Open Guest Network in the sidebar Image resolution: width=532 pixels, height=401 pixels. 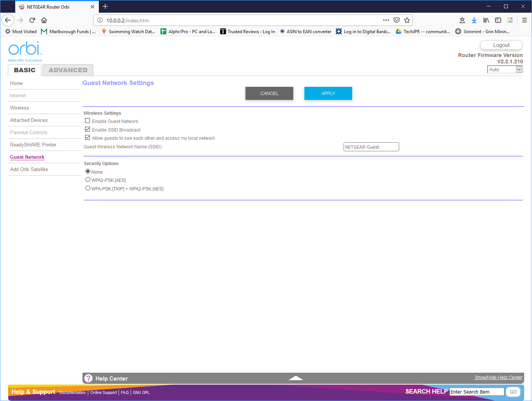27,157
